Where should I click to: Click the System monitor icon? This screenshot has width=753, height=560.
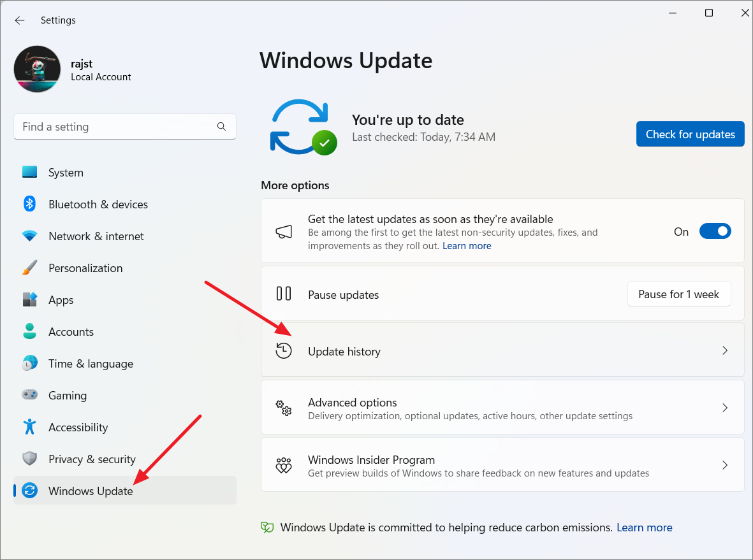(x=30, y=172)
